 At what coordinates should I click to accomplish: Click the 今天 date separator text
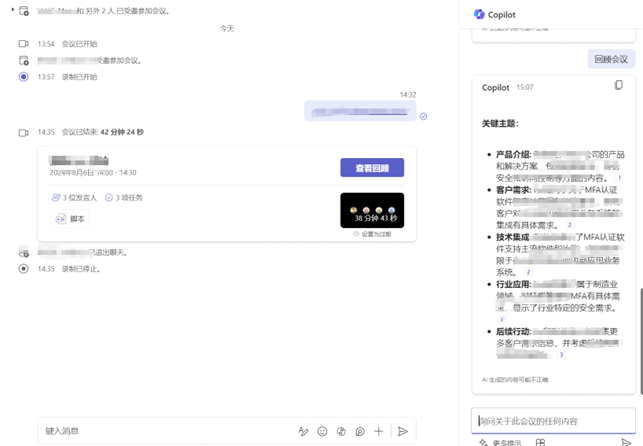(227, 28)
